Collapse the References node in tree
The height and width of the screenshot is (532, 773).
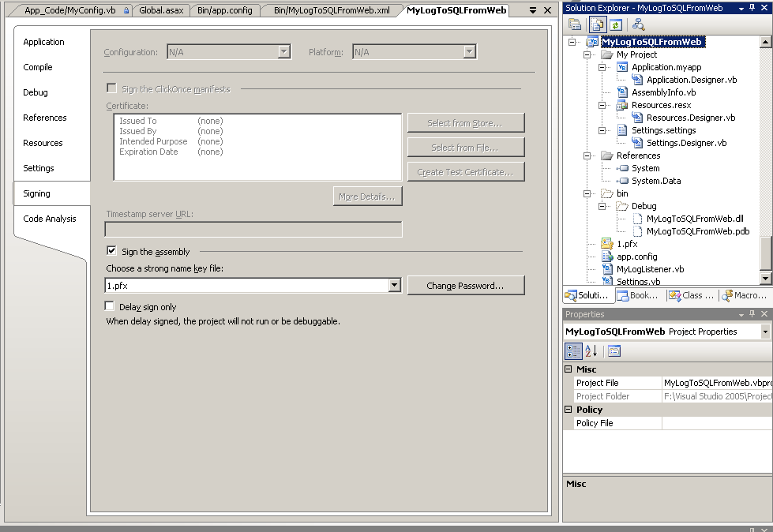point(587,155)
